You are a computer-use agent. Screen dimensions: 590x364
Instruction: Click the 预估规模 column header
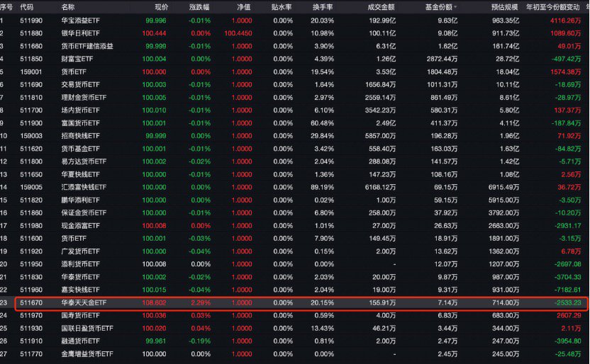[504, 7]
